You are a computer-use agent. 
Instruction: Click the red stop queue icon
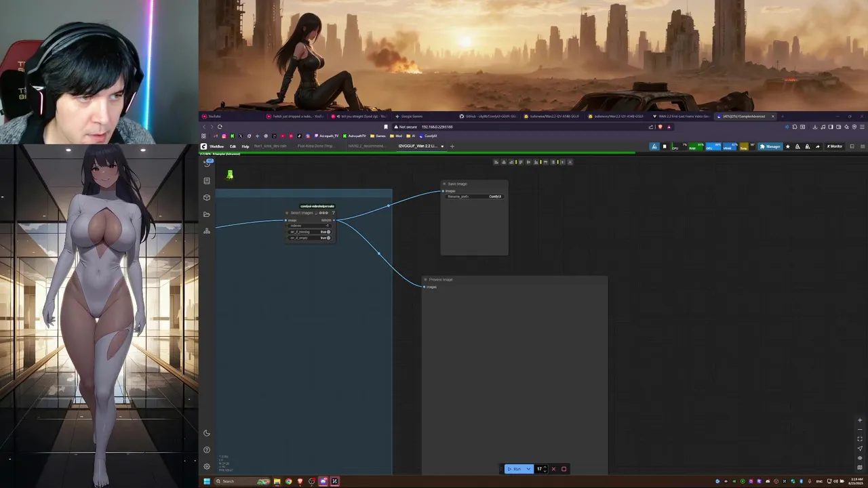coord(564,469)
